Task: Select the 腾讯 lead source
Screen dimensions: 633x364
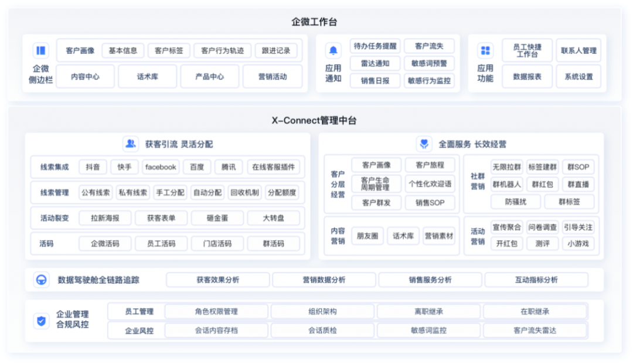Action: tap(229, 166)
